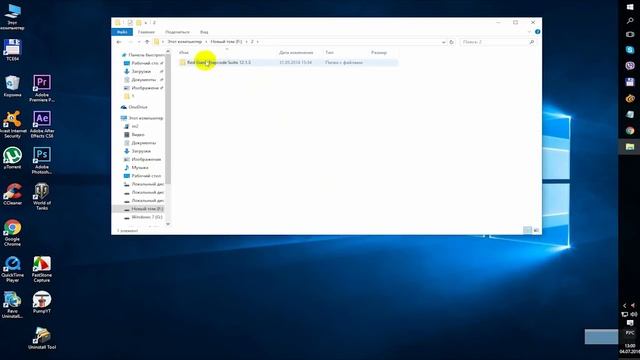Switch to details view in the Explorer status bar
Viewport: 640px width, 360px height.
tap(527, 230)
